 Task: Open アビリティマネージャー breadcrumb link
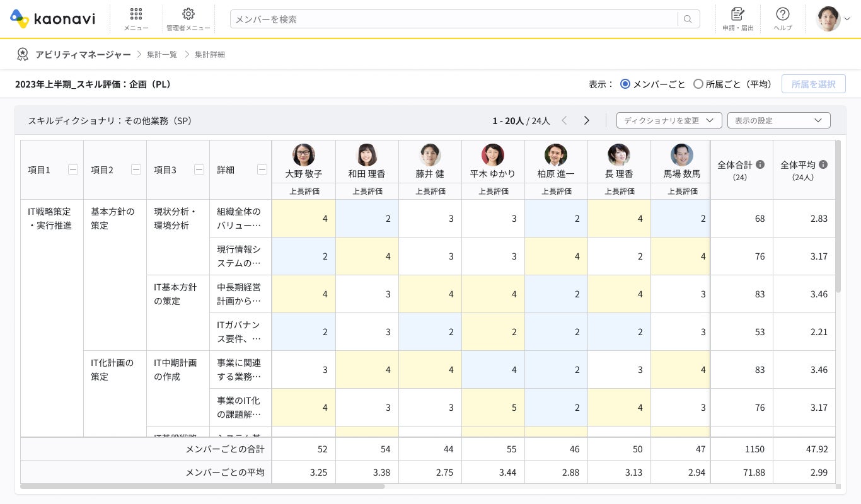[83, 55]
